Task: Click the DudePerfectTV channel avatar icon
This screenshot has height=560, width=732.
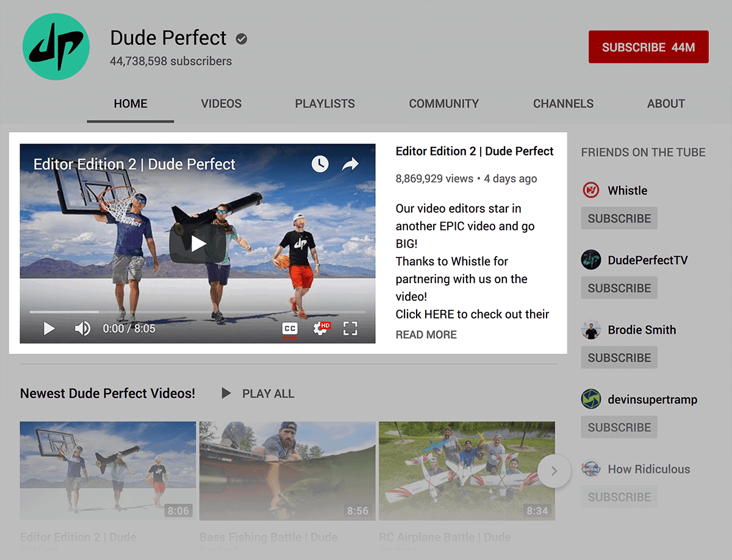Action: pyautogui.click(x=590, y=260)
